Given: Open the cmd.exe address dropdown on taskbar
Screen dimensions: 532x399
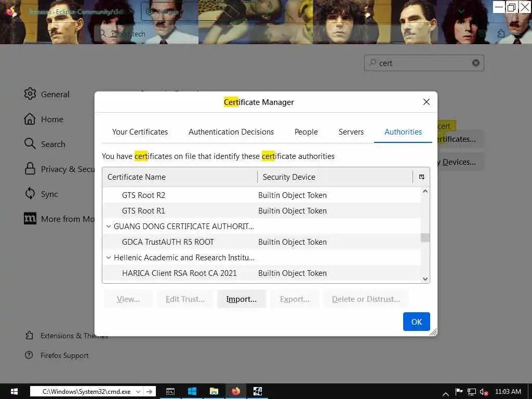Looking at the screenshot, I should (x=138, y=391).
